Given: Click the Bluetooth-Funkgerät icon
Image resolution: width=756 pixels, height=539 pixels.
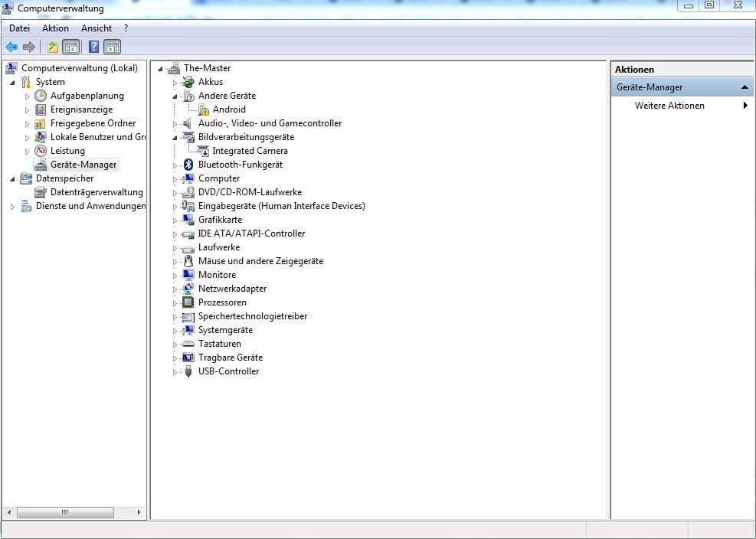Looking at the screenshot, I should [188, 165].
